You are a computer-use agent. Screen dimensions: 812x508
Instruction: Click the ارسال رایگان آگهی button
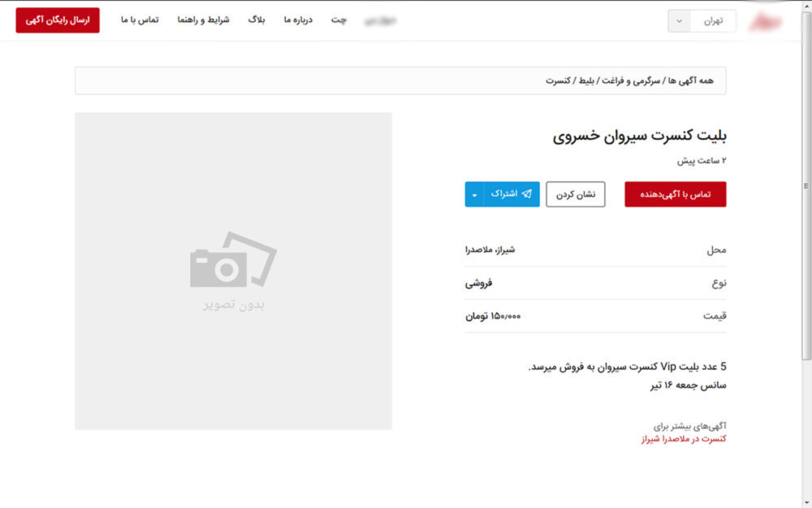(x=58, y=20)
